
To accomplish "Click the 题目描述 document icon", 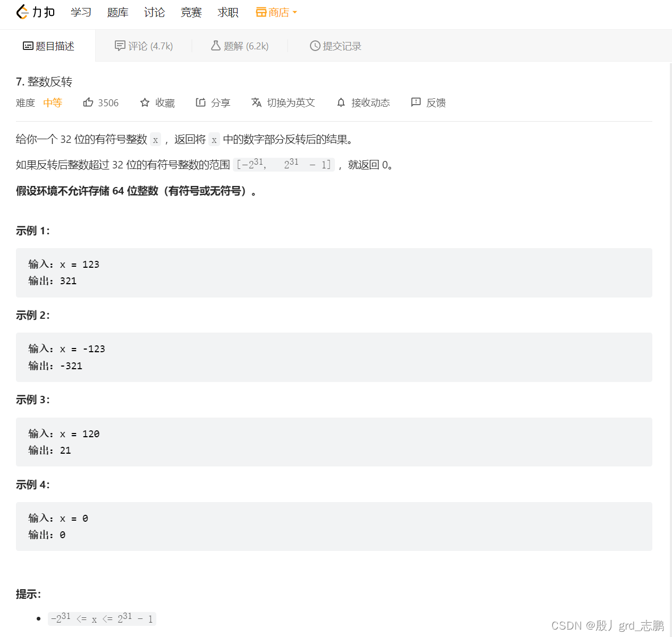I will click(x=28, y=46).
